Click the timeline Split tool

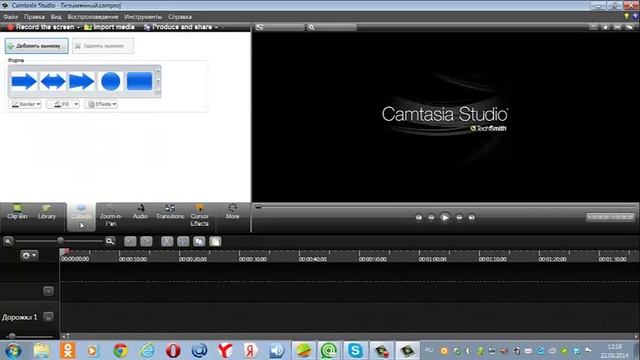(183, 241)
